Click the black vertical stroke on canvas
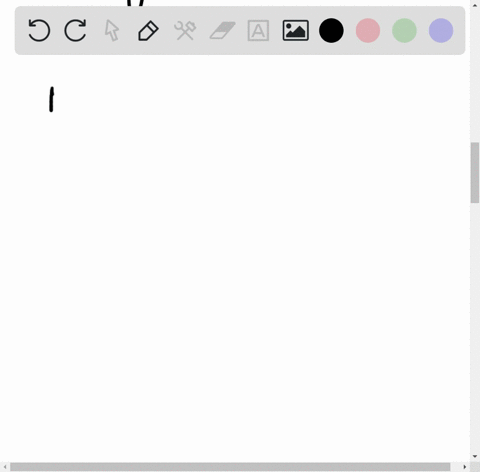Screen dimensions: 480x472 (x=51, y=99)
